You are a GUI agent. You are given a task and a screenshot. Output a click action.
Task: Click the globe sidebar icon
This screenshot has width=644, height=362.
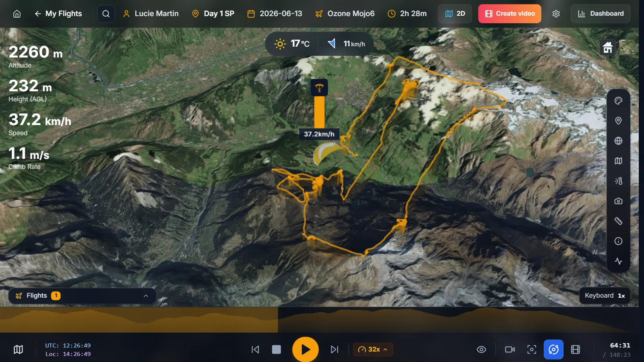619,141
